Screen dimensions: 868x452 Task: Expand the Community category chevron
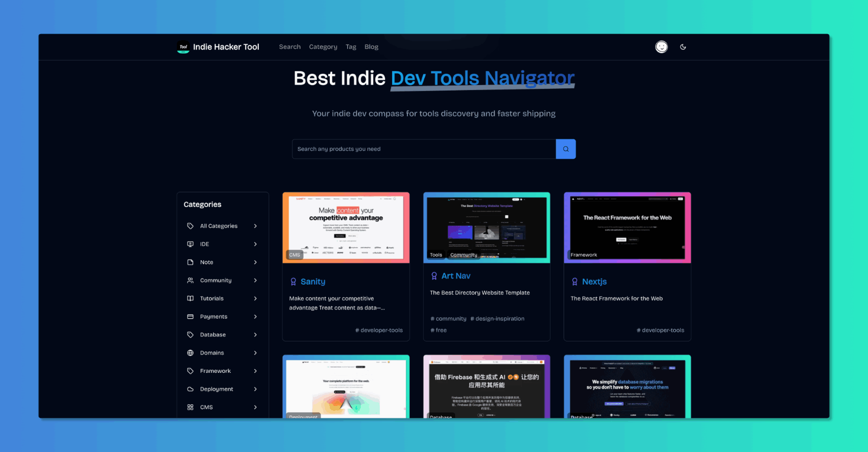[256, 280]
